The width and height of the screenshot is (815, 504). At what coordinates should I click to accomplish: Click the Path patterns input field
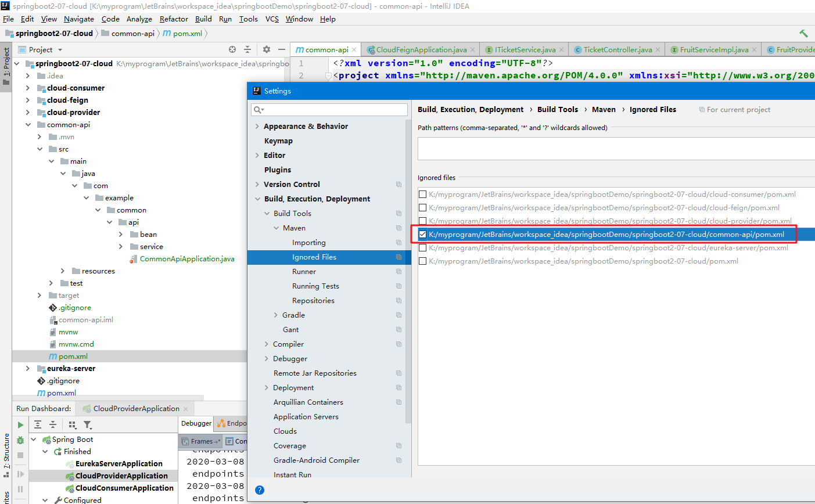[x=616, y=149]
